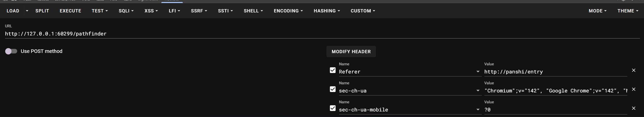Open the SQLI menu
Image resolution: width=644 pixels, height=117 pixels.
pyautogui.click(x=126, y=11)
